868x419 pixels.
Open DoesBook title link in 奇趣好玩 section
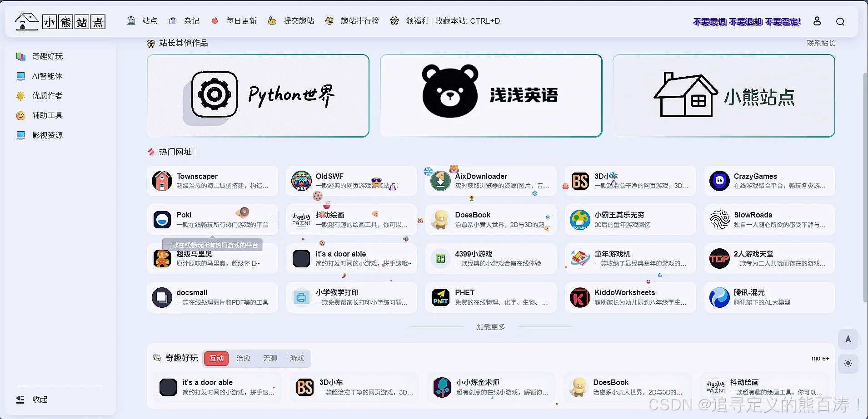tap(611, 382)
